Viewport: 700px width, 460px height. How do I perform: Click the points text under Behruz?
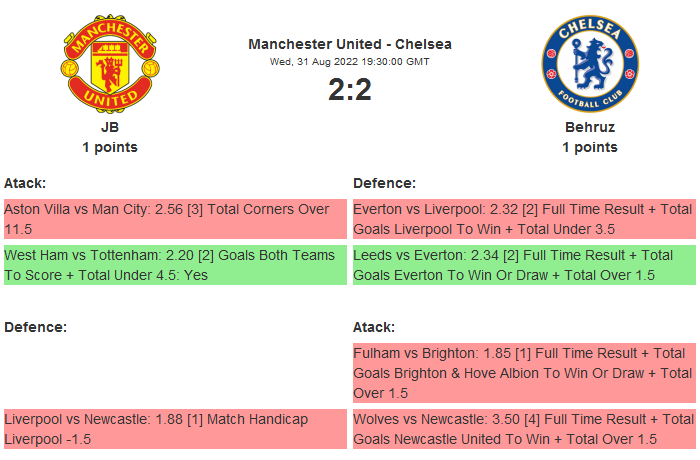click(590, 147)
